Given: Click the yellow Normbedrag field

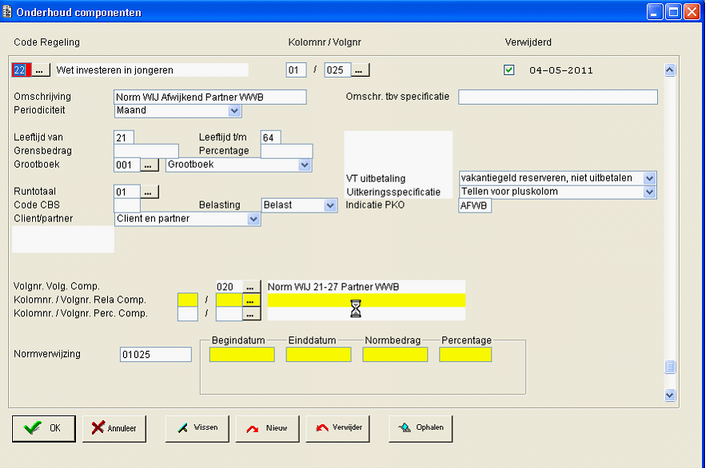Looking at the screenshot, I should click(395, 355).
